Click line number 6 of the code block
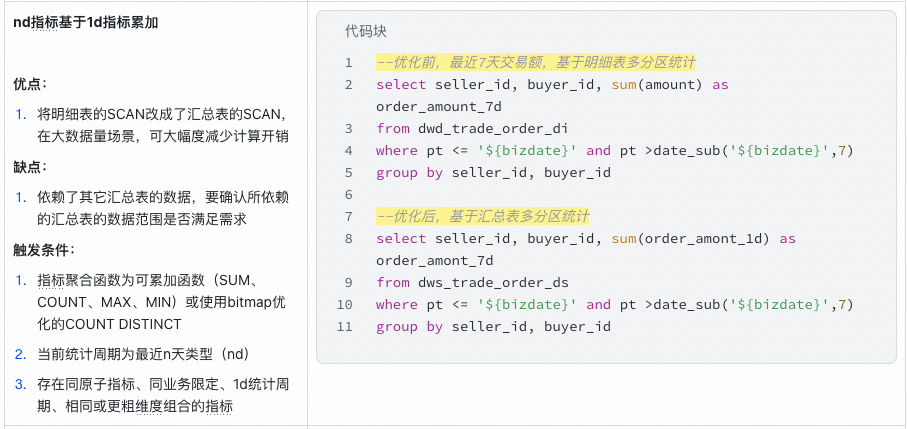The width and height of the screenshot is (908, 429). click(349, 195)
